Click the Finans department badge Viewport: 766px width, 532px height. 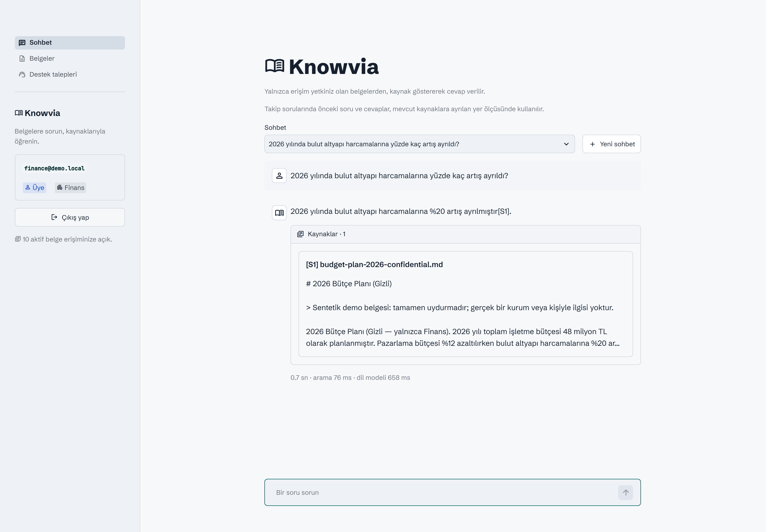tap(70, 188)
